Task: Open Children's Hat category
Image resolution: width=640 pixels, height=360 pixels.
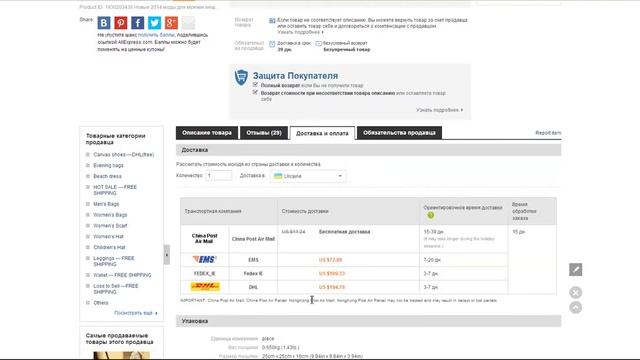Action: 109,247
